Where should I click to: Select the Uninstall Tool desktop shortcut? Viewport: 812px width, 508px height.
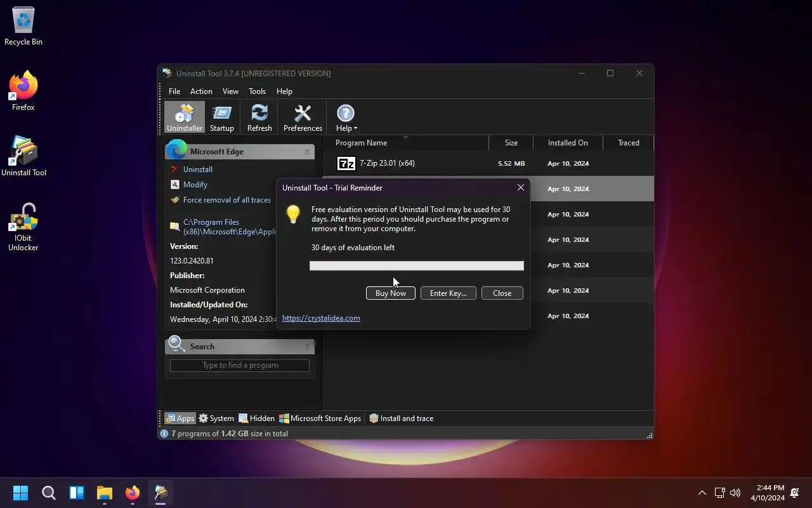[23, 156]
